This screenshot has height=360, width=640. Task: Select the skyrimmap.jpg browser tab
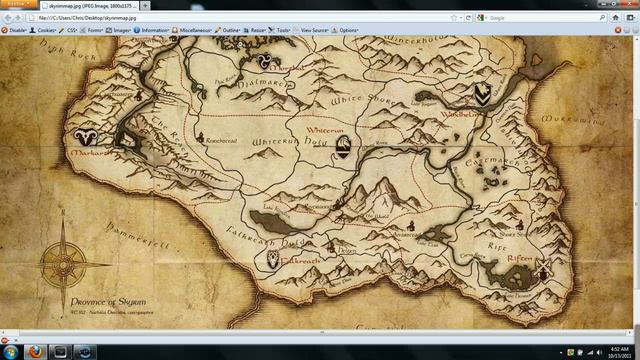pos(90,6)
